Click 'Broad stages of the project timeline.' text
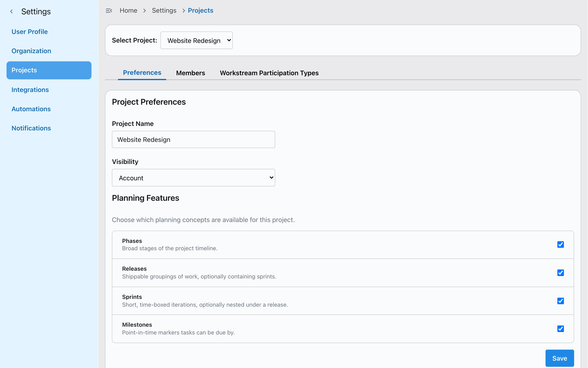 pos(170,248)
